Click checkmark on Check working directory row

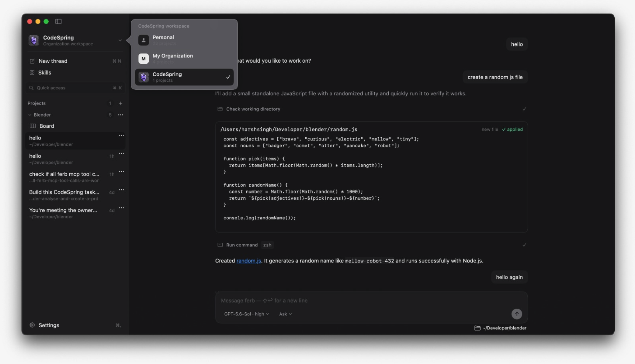pos(524,109)
